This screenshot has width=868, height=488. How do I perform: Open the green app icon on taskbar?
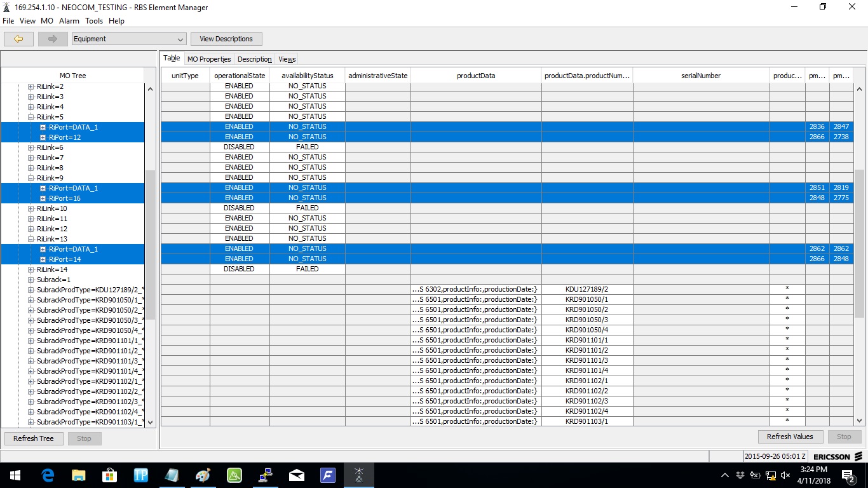tap(234, 475)
